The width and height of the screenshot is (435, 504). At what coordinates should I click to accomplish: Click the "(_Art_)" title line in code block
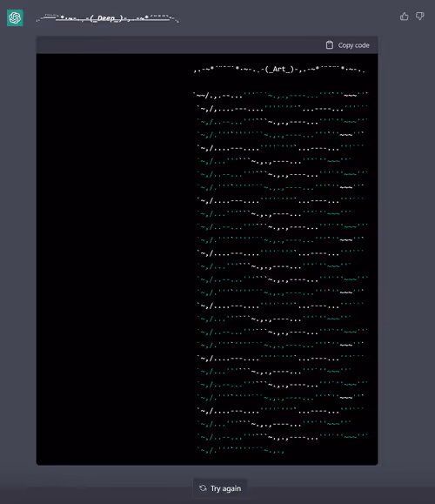point(279,69)
